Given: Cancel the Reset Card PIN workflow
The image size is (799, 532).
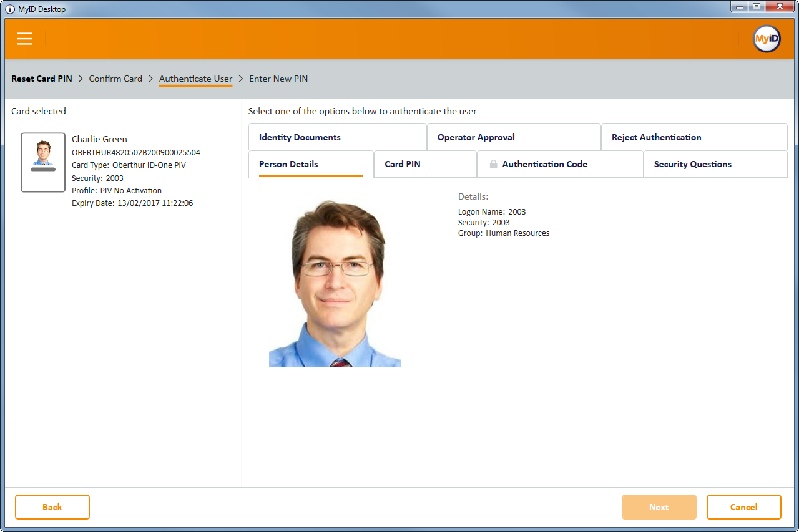Looking at the screenshot, I should (x=743, y=507).
